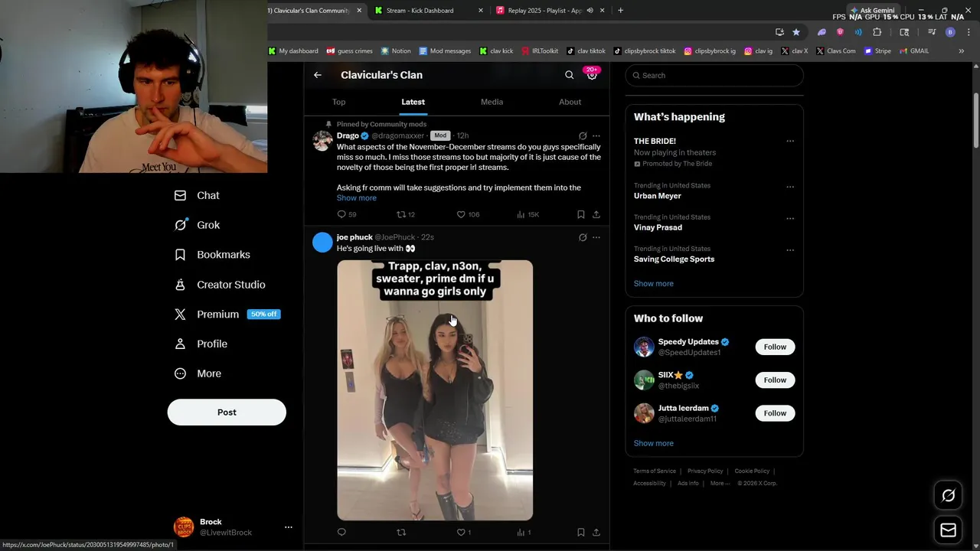Image resolution: width=980 pixels, height=551 pixels.
Task: Click the back arrow beside Clavicular's Clan
Action: 318,75
